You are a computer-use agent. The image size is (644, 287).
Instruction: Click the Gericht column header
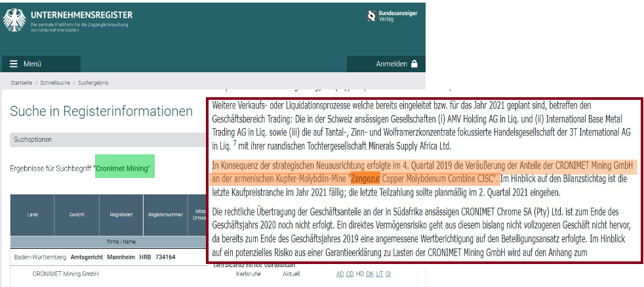77,215
